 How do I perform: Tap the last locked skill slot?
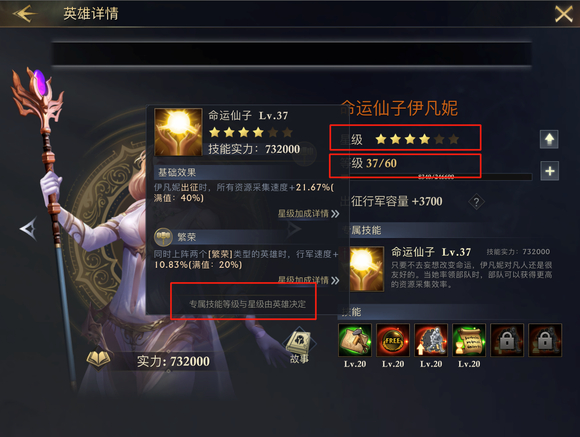545,340
